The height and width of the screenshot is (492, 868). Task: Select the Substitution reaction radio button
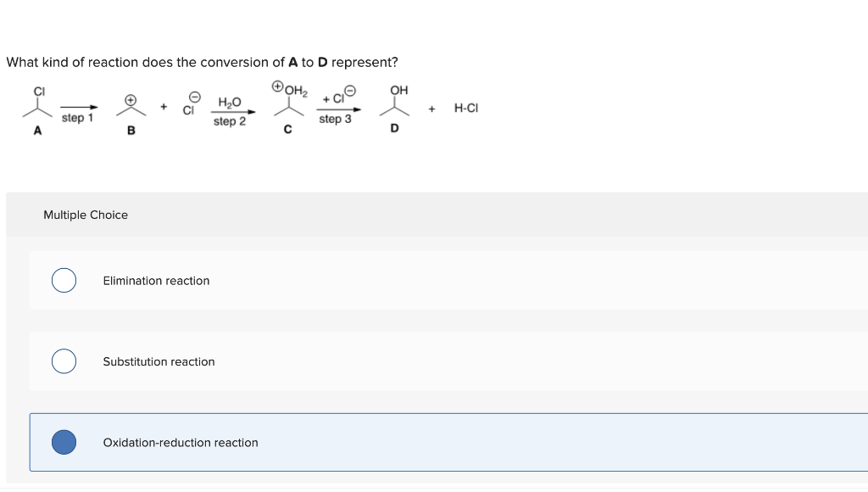64,361
